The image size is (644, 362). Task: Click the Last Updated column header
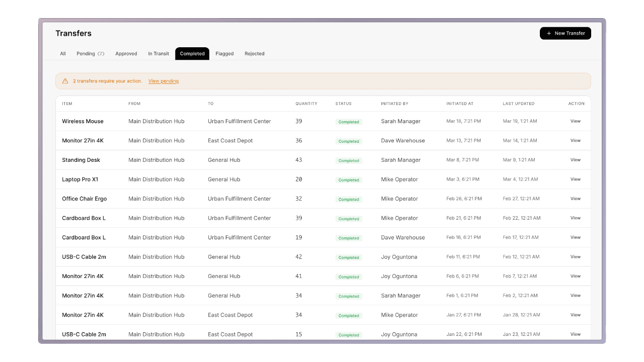518,104
